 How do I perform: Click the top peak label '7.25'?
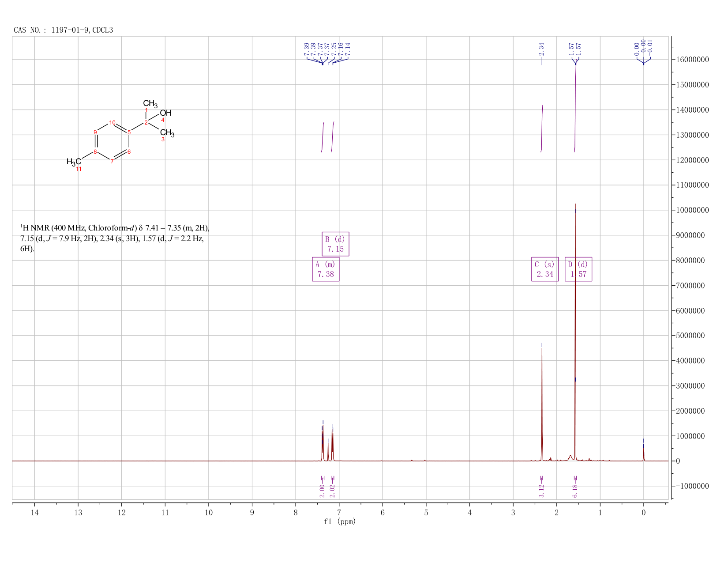pos(334,49)
